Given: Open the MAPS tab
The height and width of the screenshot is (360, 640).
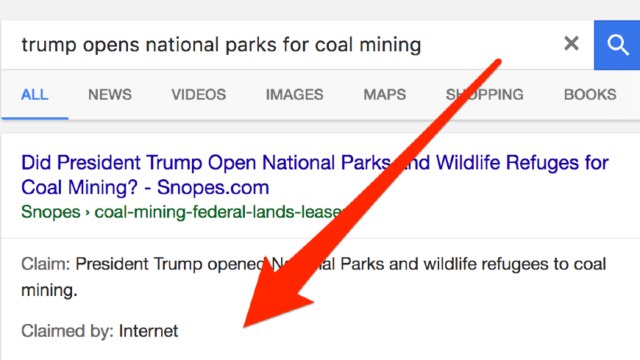Looking at the screenshot, I should coord(384,95).
